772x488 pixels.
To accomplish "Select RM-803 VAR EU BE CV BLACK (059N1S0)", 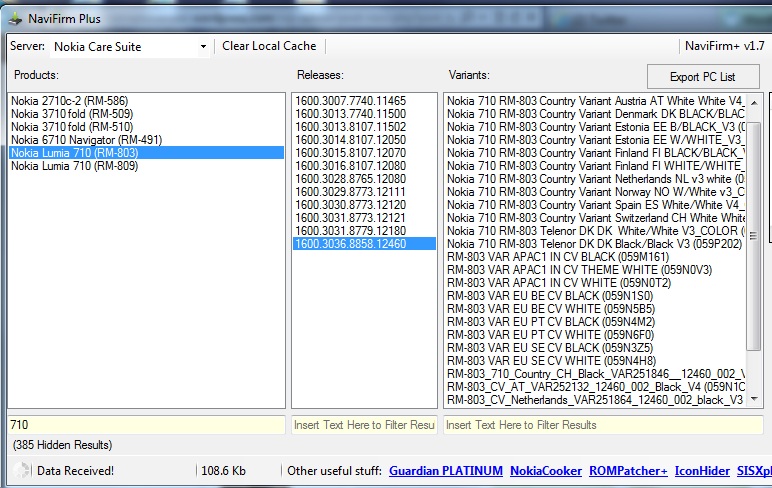I will 596,296.
